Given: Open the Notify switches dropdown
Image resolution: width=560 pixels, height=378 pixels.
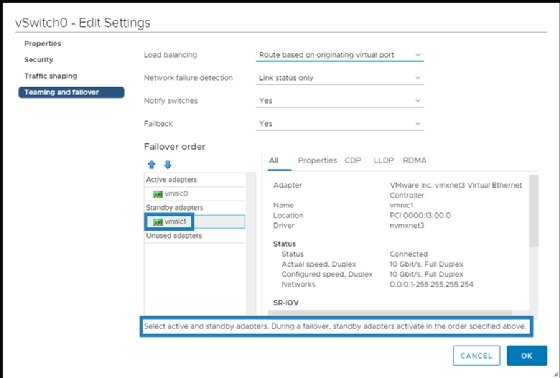Looking at the screenshot, I should click(x=340, y=101).
